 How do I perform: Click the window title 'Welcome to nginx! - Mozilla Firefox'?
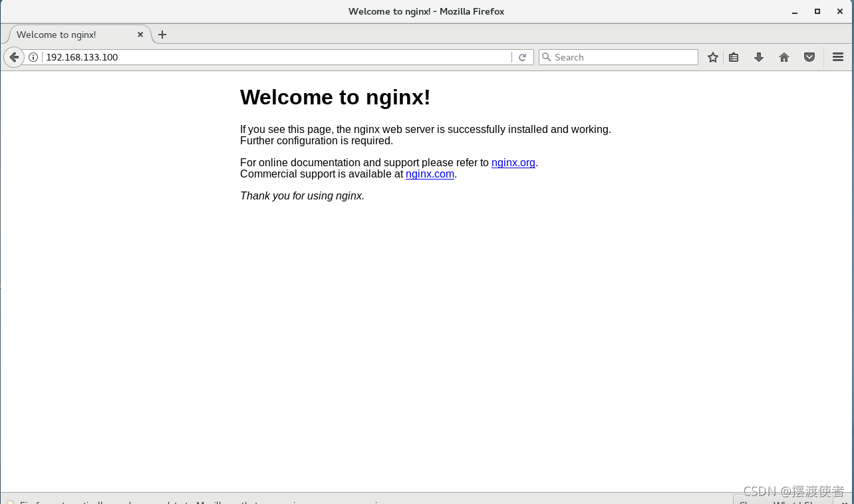coord(426,11)
